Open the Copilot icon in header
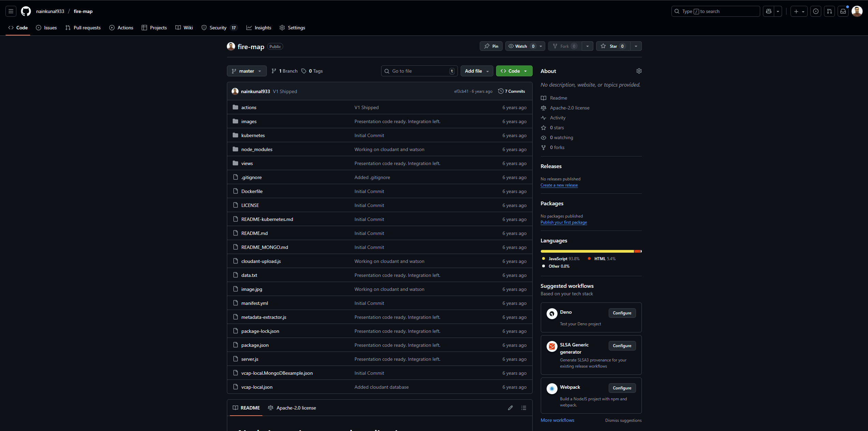 (x=768, y=11)
